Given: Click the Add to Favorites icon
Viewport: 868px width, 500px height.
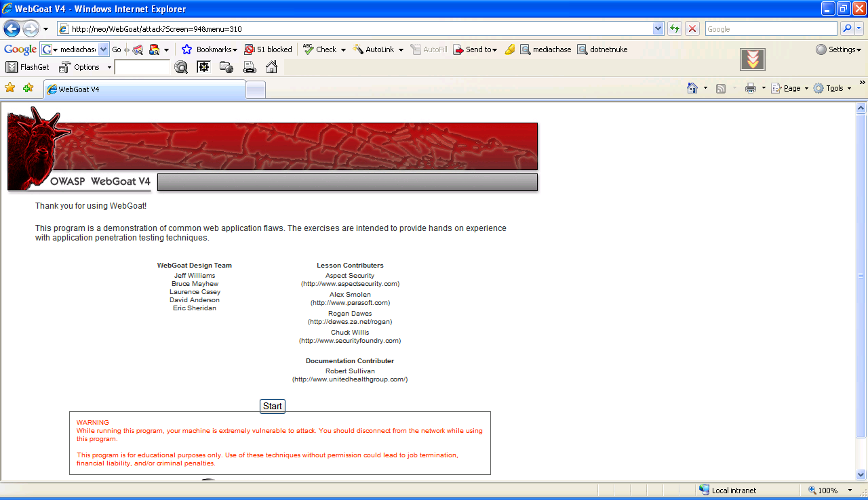Looking at the screenshot, I should click(x=28, y=88).
